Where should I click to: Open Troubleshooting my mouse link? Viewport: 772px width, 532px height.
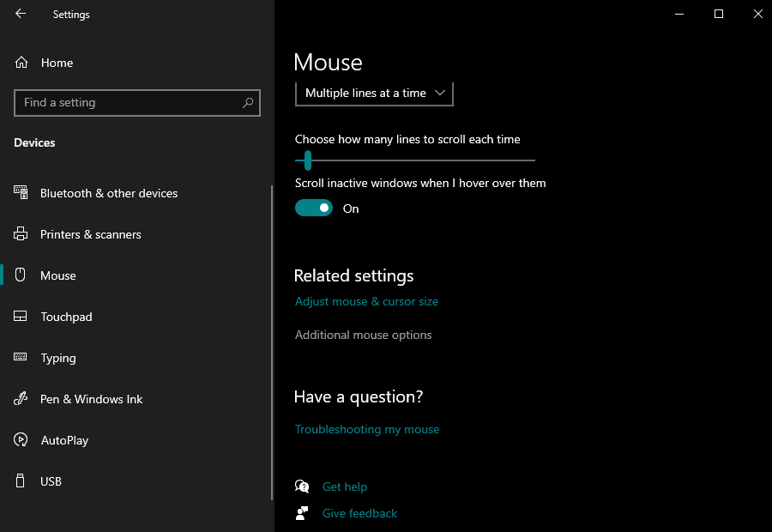pyautogui.click(x=367, y=429)
